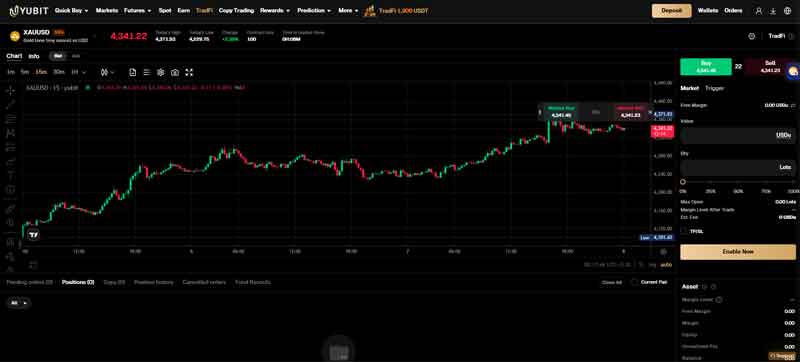Open the All filter dropdown
Viewport: 800px width, 362px height.
18,303
